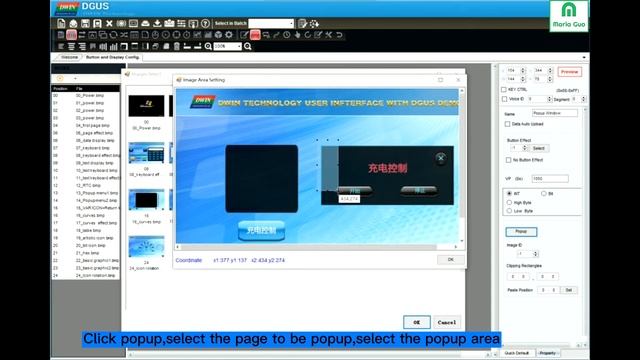This screenshot has width=640, height=360.
Task: Click the vertical scrollbar in Image Area Setting
Action: point(462,155)
